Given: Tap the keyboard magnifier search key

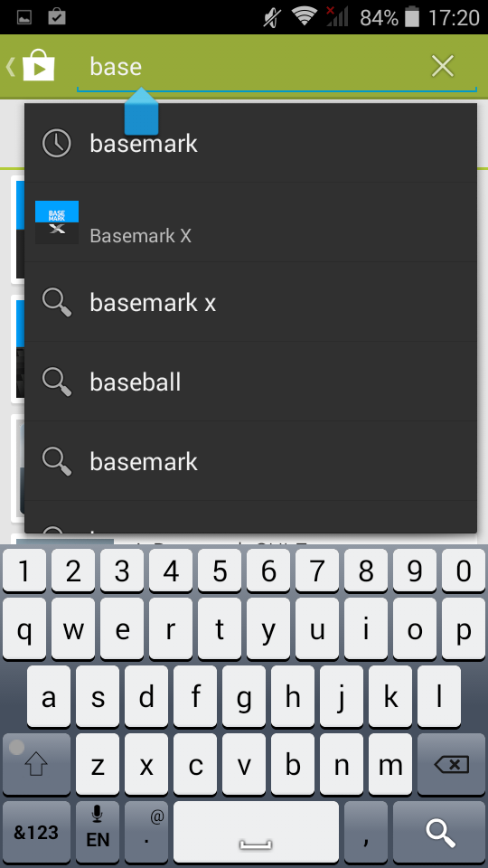Looking at the screenshot, I should point(439,832).
